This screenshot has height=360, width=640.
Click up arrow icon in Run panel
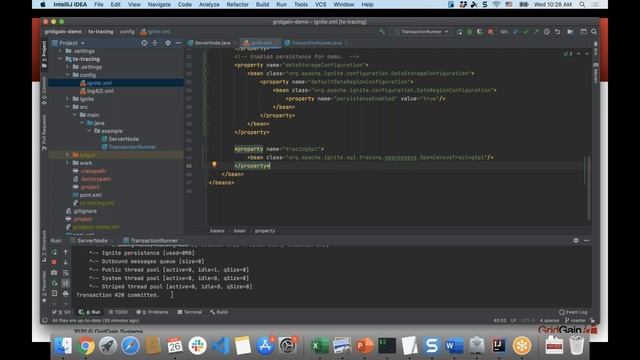(65, 252)
